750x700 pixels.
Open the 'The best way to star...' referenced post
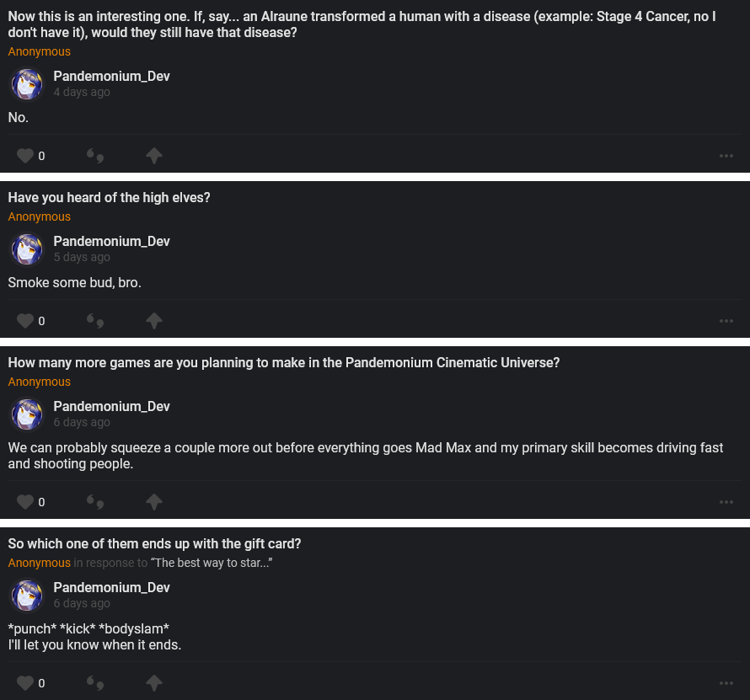pos(212,563)
